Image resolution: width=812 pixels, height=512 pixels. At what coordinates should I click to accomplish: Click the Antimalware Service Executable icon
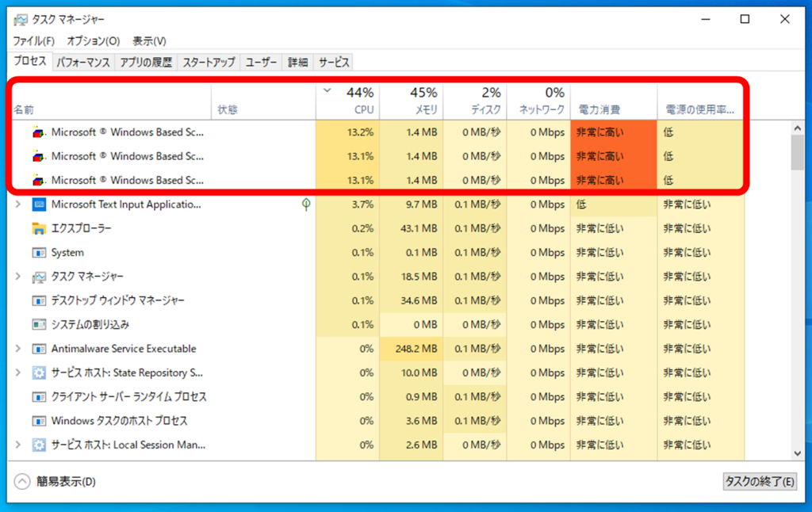pyautogui.click(x=39, y=349)
